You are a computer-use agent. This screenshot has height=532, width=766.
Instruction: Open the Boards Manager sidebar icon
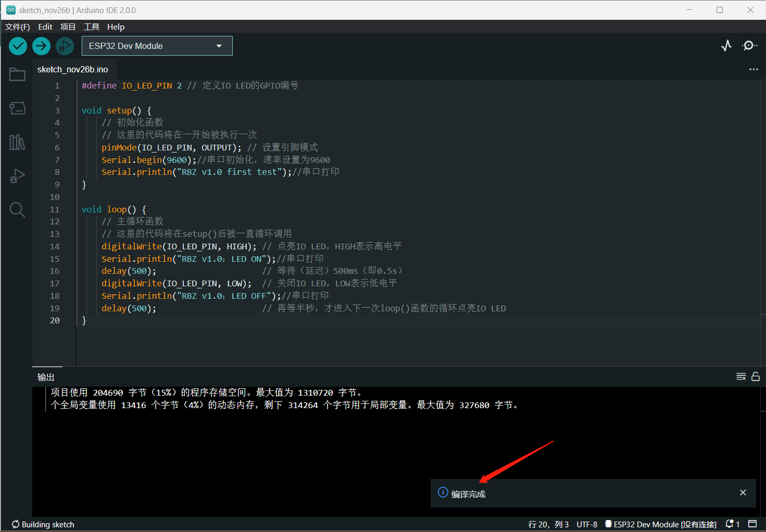17,108
